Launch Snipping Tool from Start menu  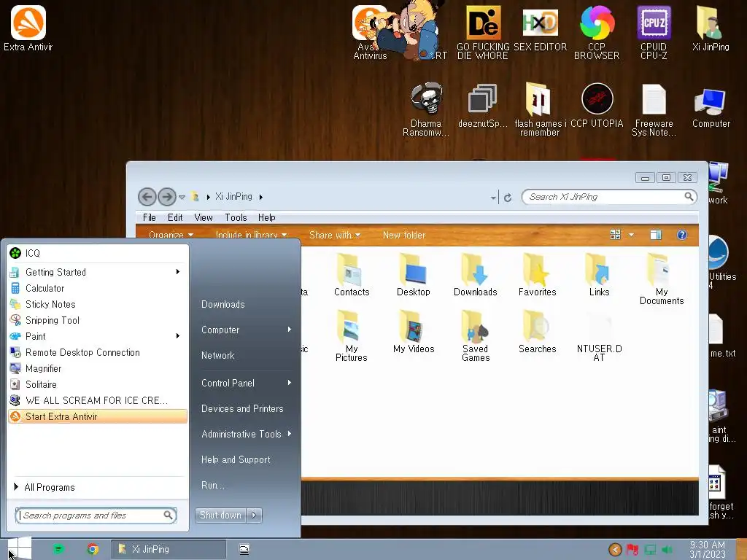tap(98, 320)
